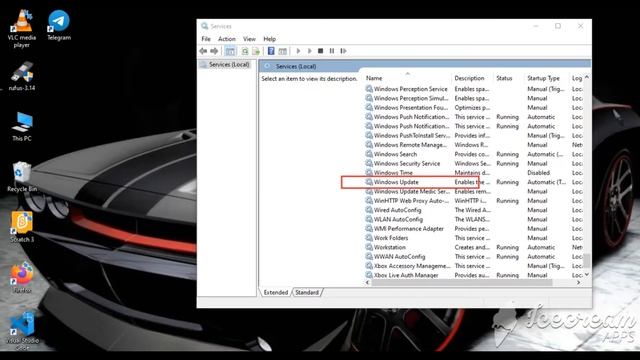Click the horizontal scrollbar right arrow
Image resolution: width=640 pixels, height=360 pixels.
pyautogui.click(x=578, y=282)
